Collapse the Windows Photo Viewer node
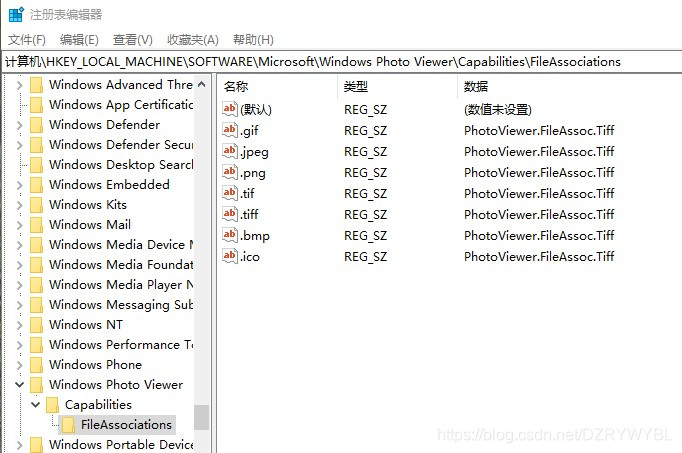682x453 pixels. (19, 385)
